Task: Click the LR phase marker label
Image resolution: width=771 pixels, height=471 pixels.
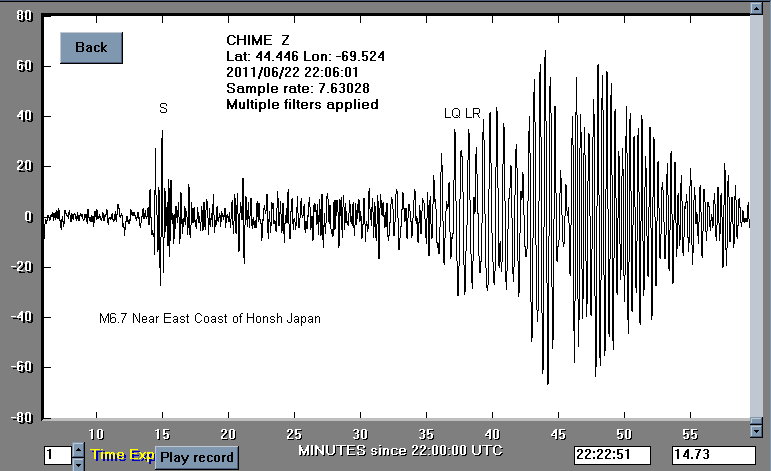Action: [x=473, y=113]
